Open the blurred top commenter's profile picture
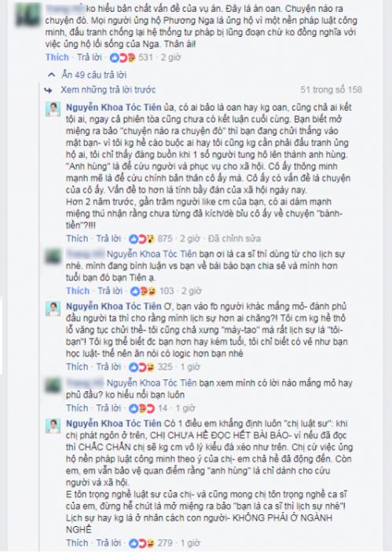The image size is (392, 552). [x=27, y=15]
